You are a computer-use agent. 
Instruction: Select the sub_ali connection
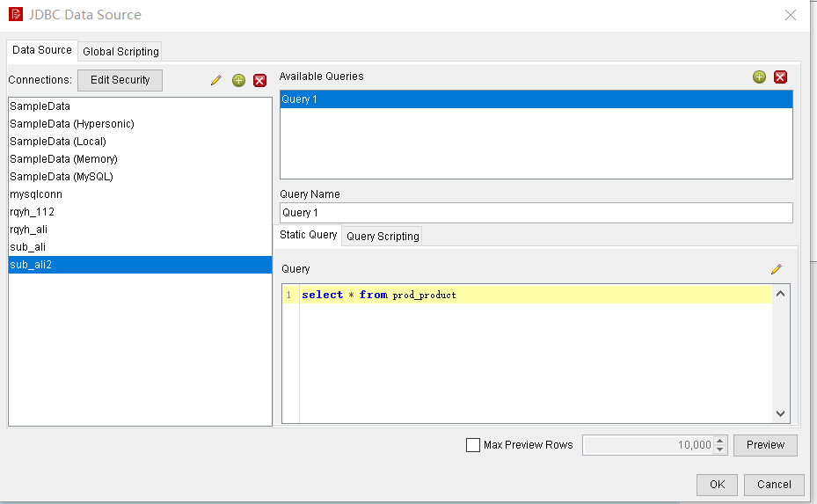point(140,247)
